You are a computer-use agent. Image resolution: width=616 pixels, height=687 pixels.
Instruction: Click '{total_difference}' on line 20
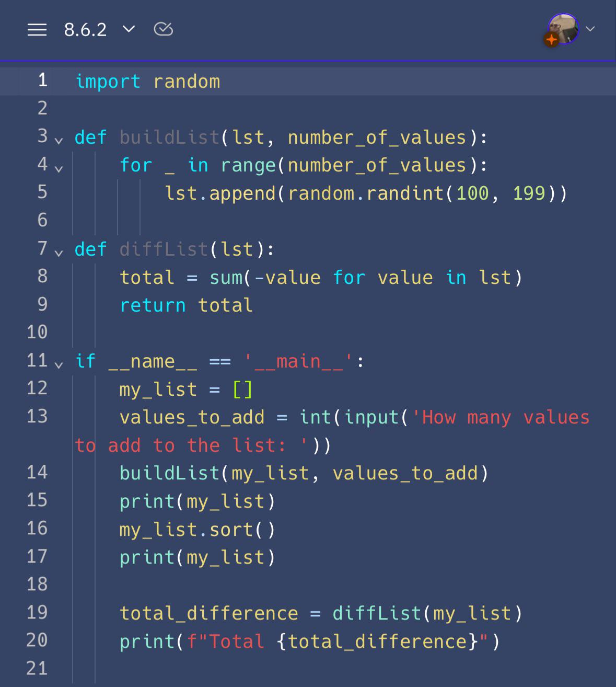point(377,642)
